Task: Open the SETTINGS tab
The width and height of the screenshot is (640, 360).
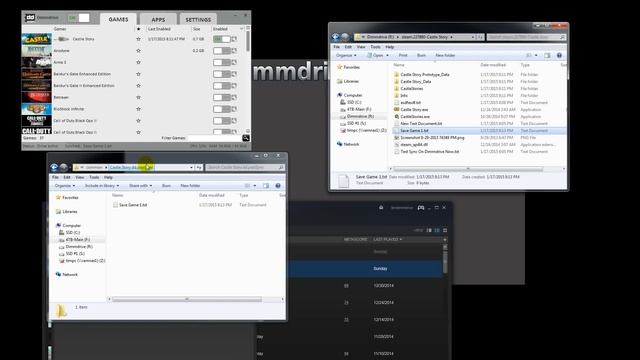Action: [x=198, y=20]
